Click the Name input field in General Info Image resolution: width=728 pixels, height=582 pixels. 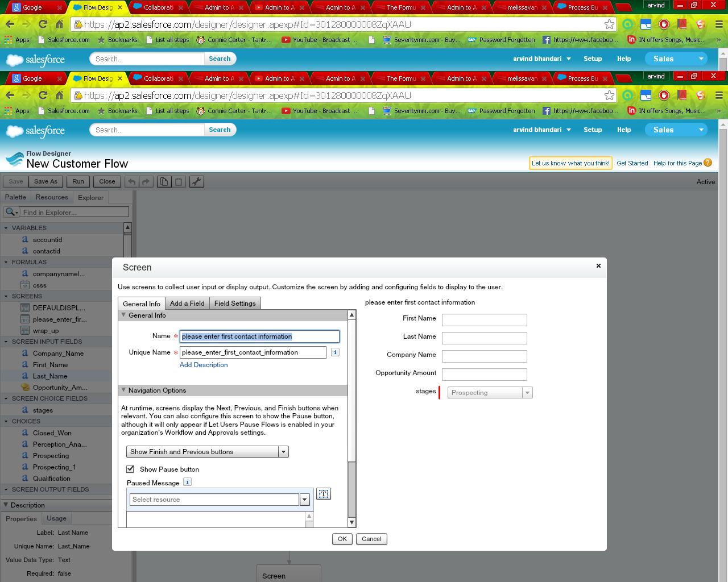point(259,336)
